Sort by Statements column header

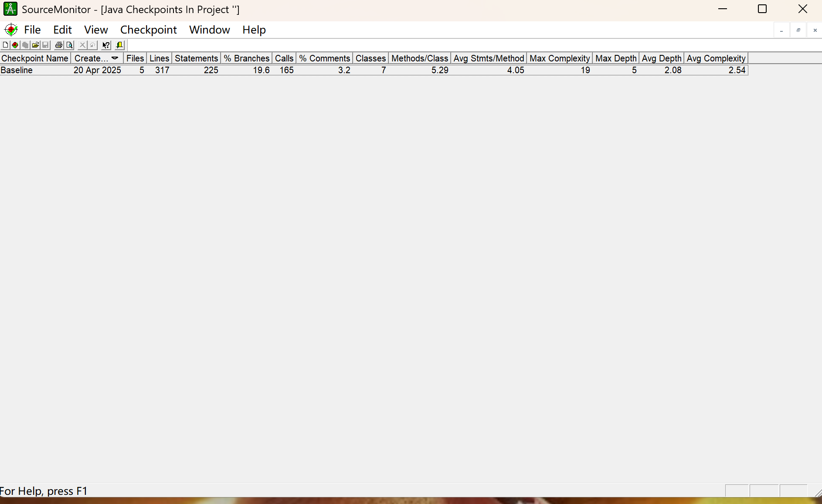pos(196,58)
